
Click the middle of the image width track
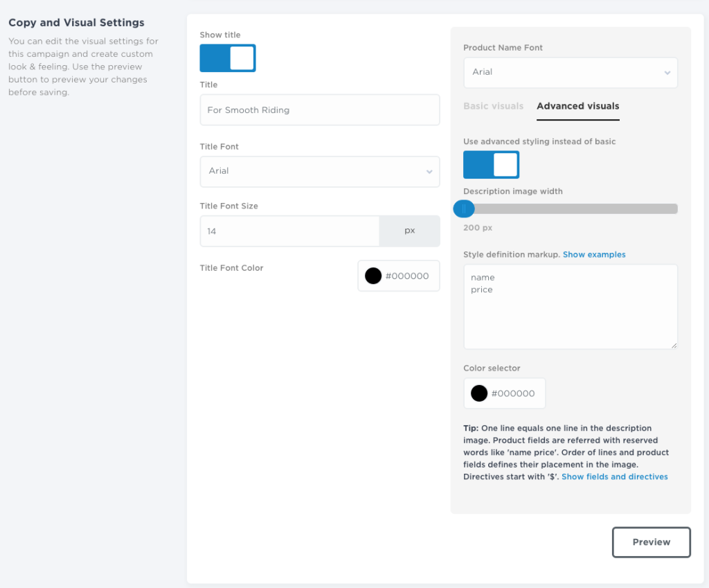pos(571,208)
